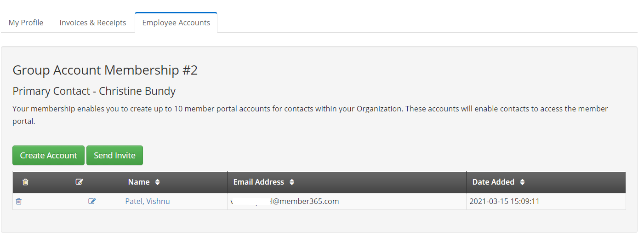Open the Patel, Vishnu contact link
644x250 pixels.
click(x=148, y=201)
